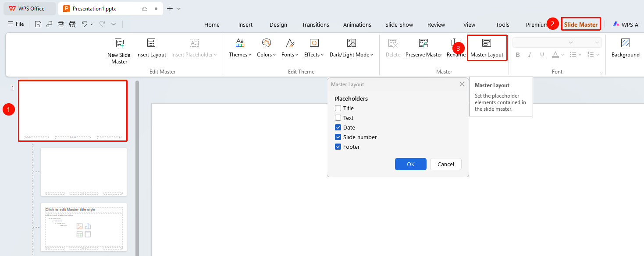Open the Background settings icon

(x=626, y=43)
